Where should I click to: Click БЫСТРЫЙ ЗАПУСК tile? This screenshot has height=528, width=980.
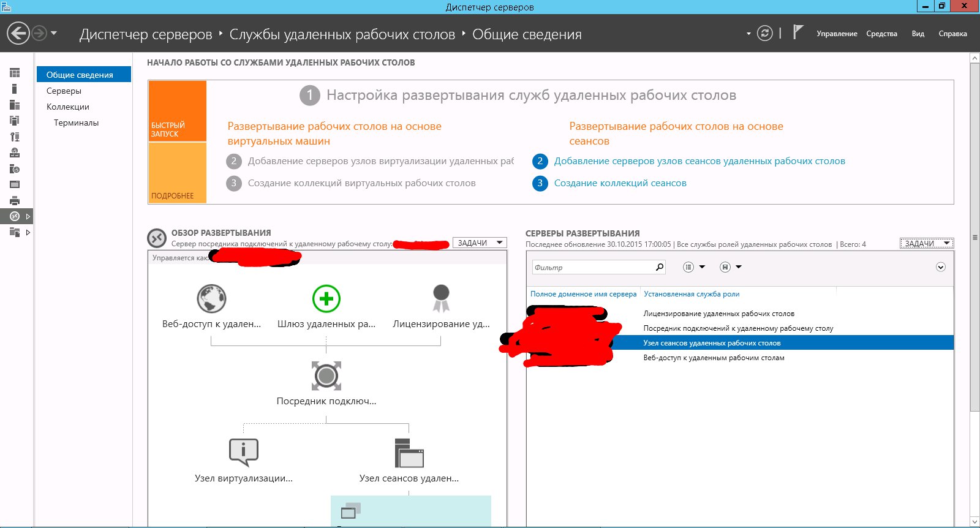178,111
